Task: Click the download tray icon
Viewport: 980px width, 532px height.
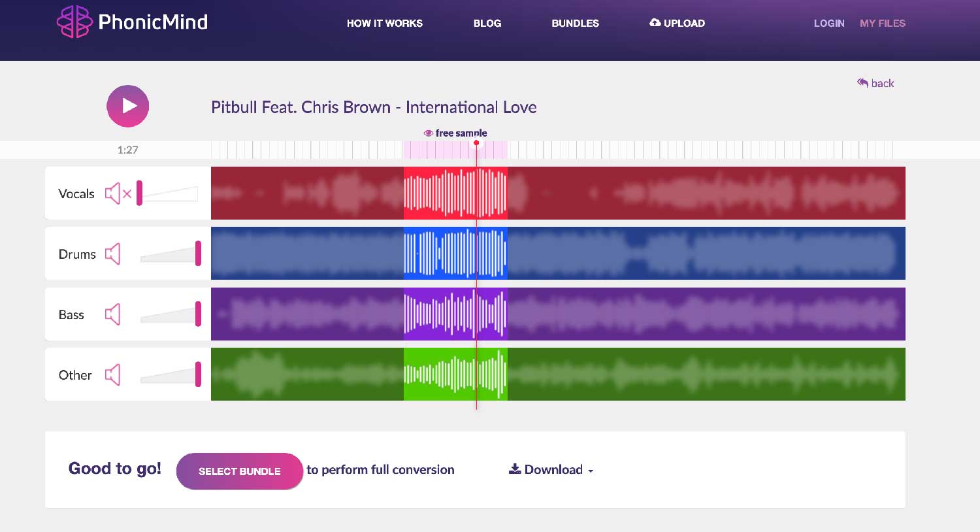Action: coord(515,469)
